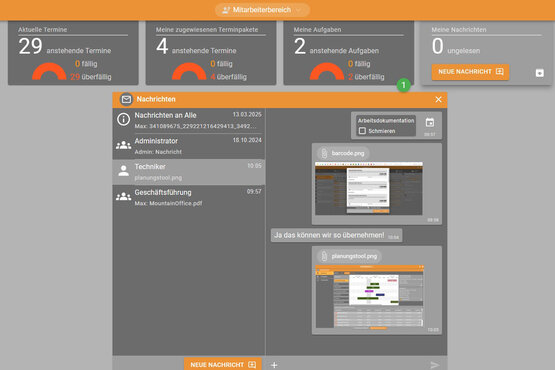Open the Nachrichten an Alle conversation

tap(189, 120)
